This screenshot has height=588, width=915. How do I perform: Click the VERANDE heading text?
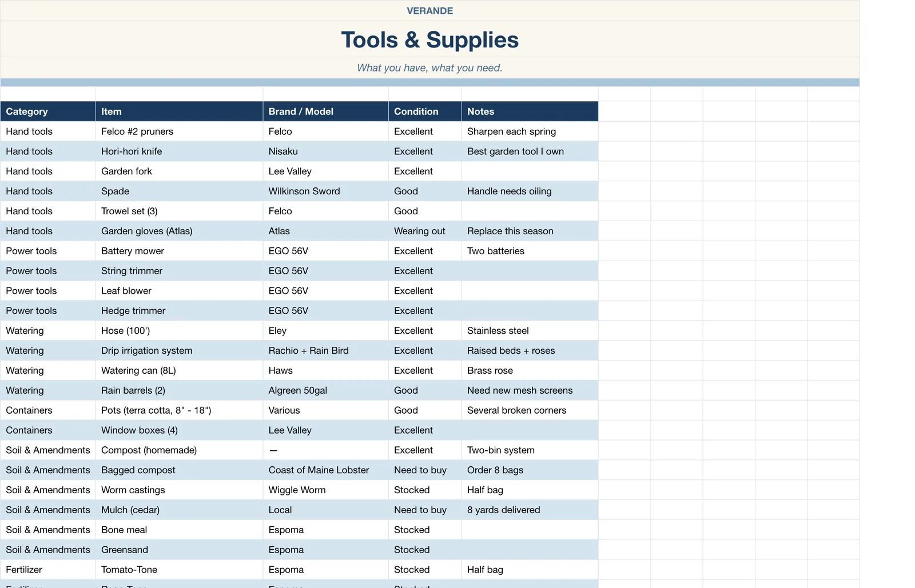(x=429, y=11)
